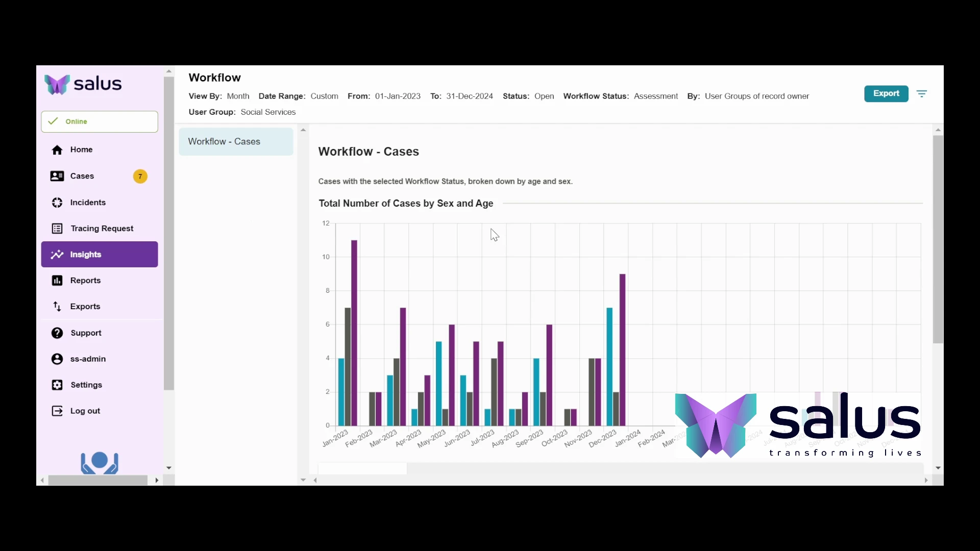Click the chart panel's right scroll arrow

pyautogui.click(x=926, y=480)
